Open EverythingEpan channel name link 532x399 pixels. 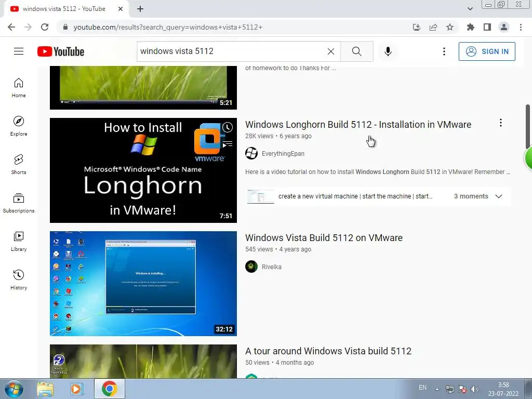tap(283, 154)
